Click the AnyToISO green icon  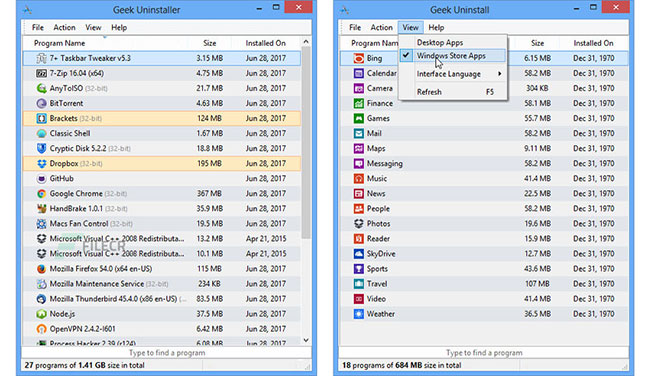click(41, 88)
